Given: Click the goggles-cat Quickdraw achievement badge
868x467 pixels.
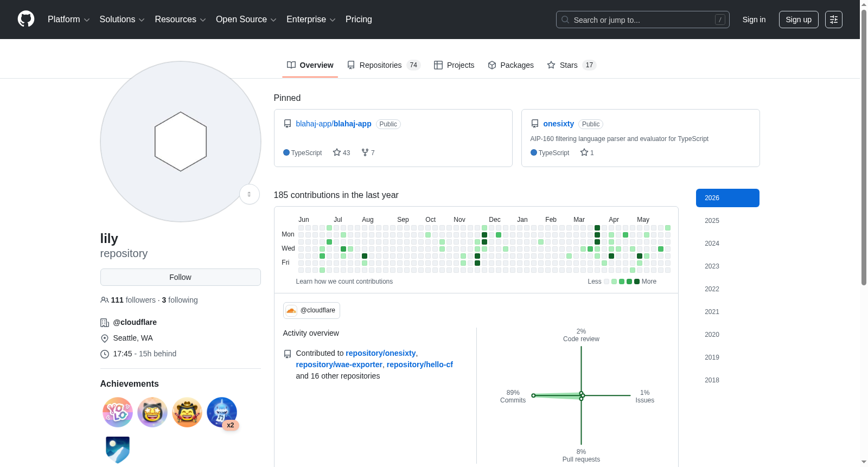Looking at the screenshot, I should [152, 412].
